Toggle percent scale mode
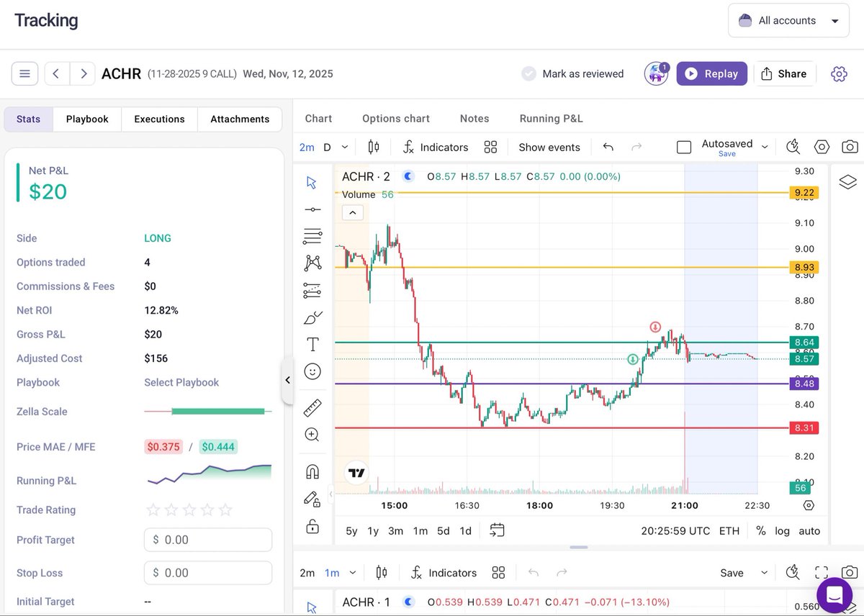The height and width of the screenshot is (616, 864). point(761,530)
